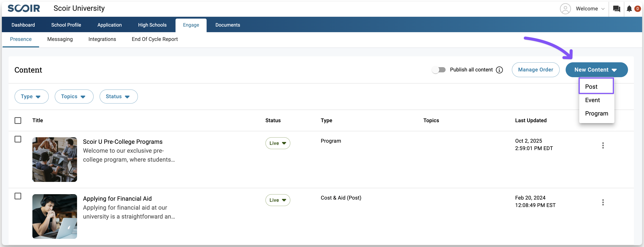Choose Post from the New Content menu
This screenshot has width=644, height=247.
click(596, 86)
